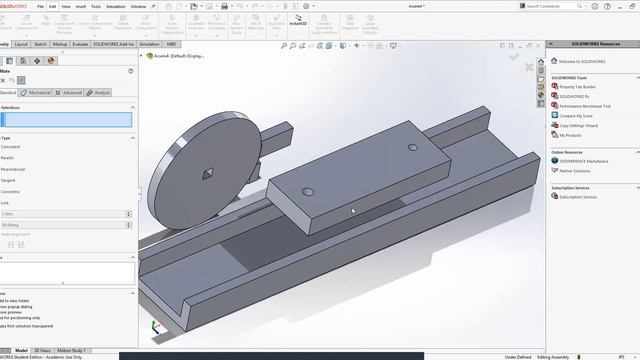Switch to the Advanced mates tab
The image size is (640, 360).
(69, 93)
